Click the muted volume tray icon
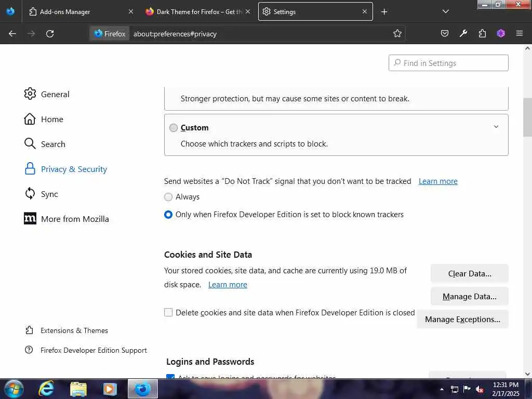 [480, 389]
